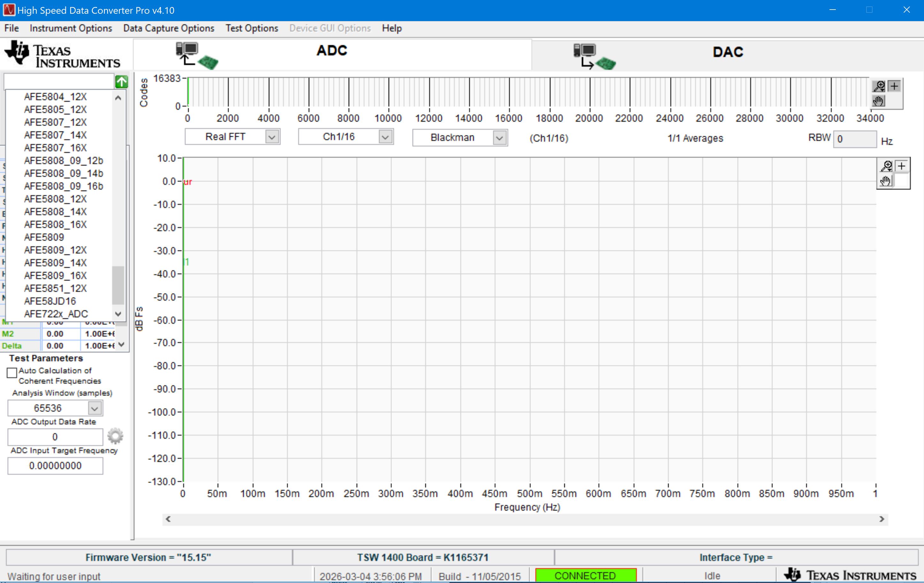Click the device selection text box
Screen dimensions: 924x583
[59, 81]
